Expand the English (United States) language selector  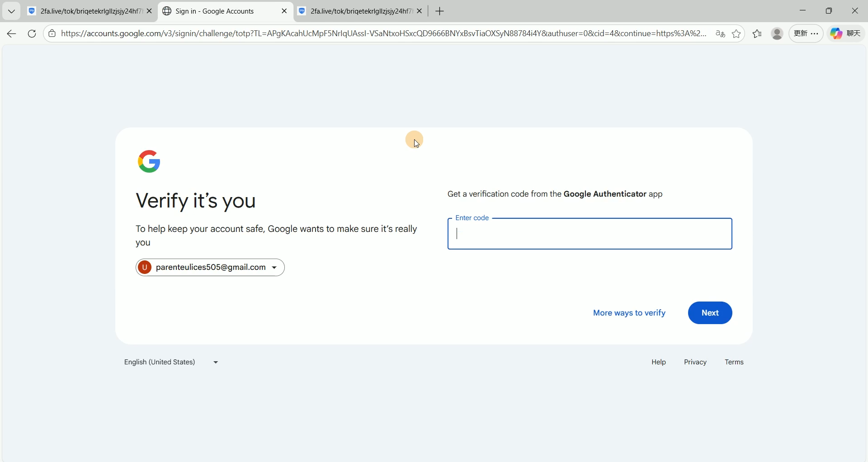point(171,363)
